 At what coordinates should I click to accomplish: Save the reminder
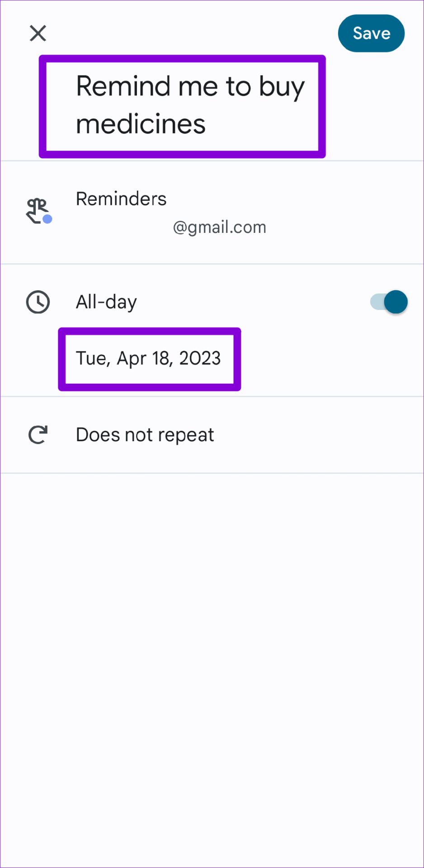(371, 33)
